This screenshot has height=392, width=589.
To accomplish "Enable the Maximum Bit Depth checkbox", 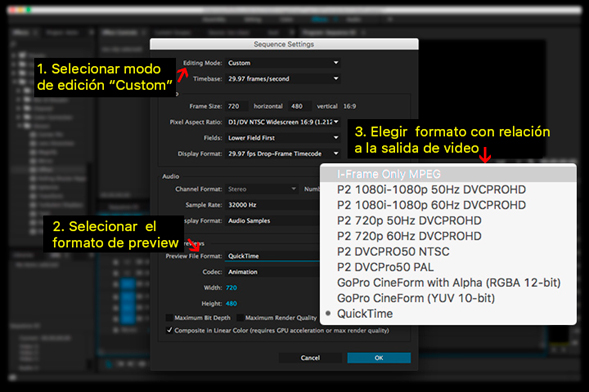I will pos(169,318).
